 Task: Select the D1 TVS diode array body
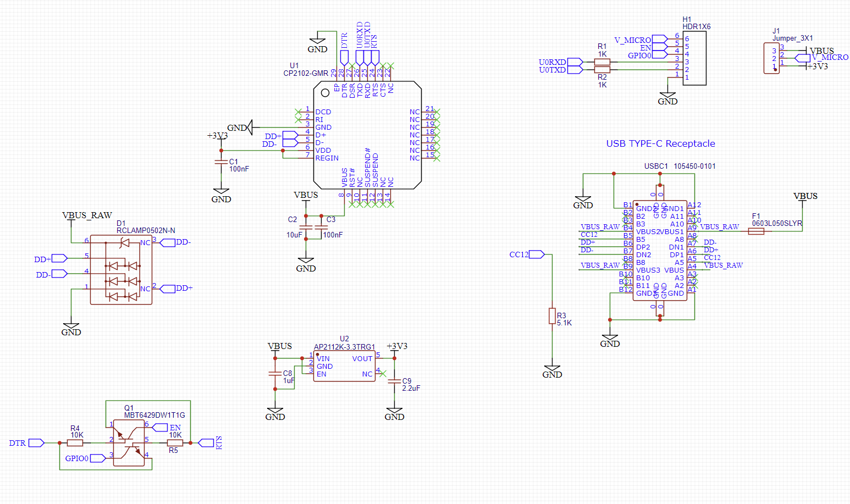pyautogui.click(x=121, y=270)
